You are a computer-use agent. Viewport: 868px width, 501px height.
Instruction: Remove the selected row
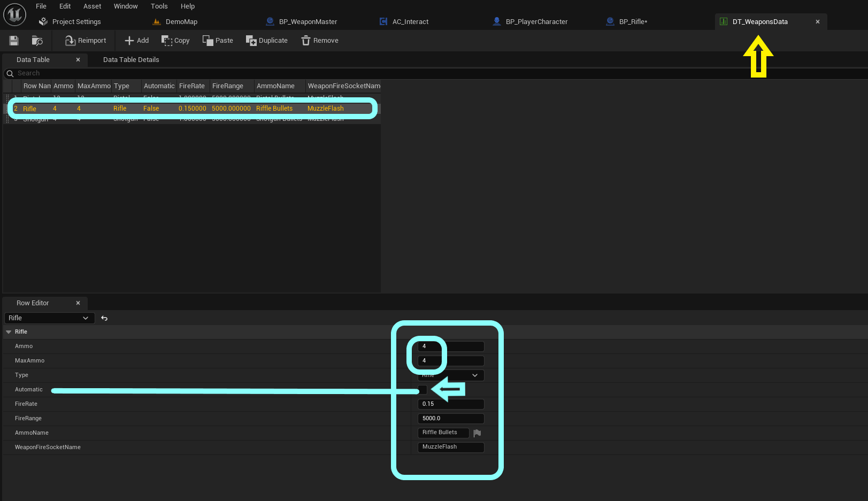click(x=320, y=41)
